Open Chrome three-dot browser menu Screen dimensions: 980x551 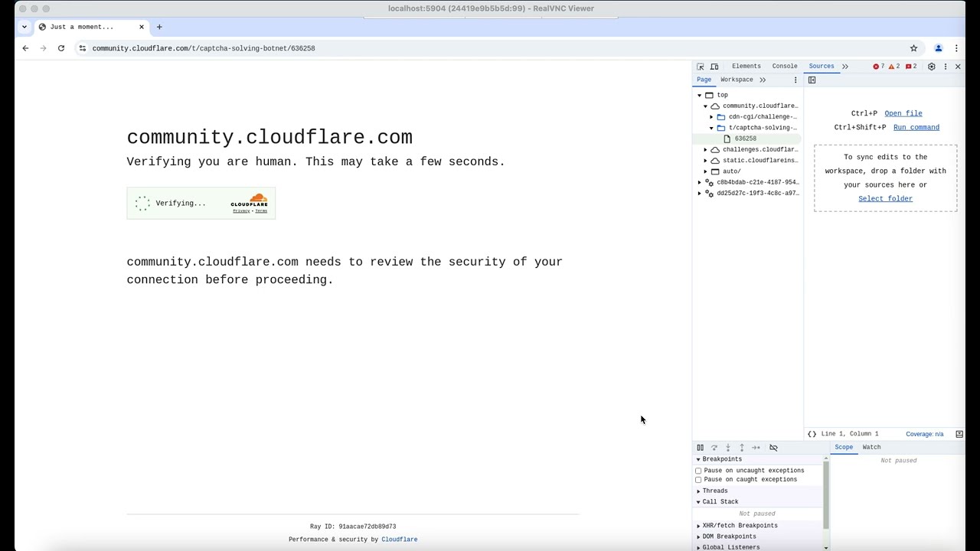coord(956,48)
